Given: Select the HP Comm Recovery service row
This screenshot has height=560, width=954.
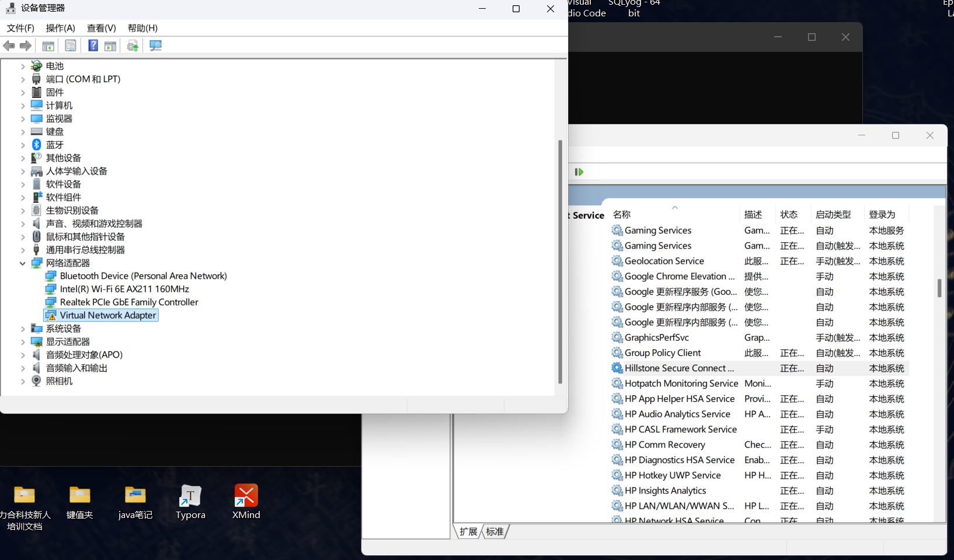Looking at the screenshot, I should 759,444.
